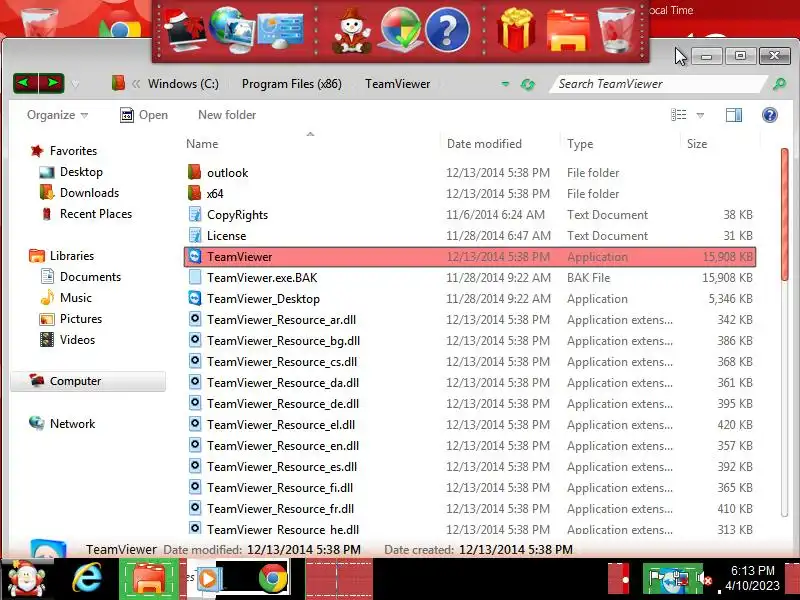Click the Search TeamViewer field
This screenshot has height=600, width=800.
coord(658,84)
